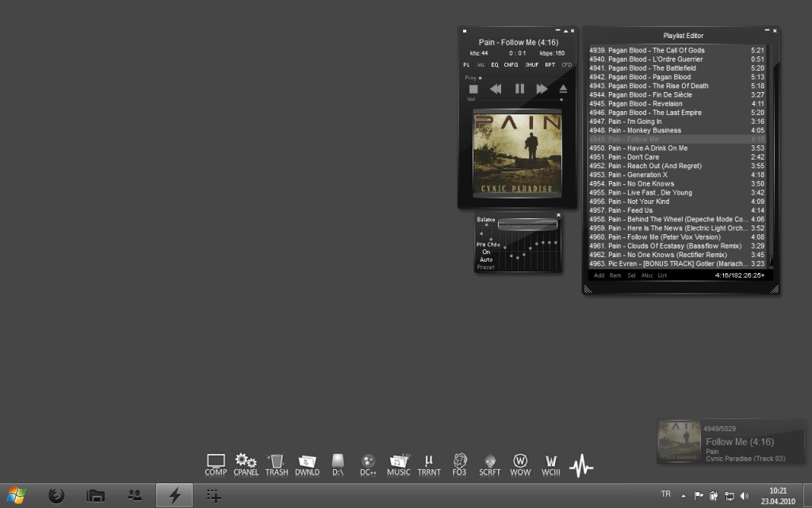Open the D:\ drive dock icon
Image resolution: width=812 pixels, height=508 pixels.
coord(338,465)
